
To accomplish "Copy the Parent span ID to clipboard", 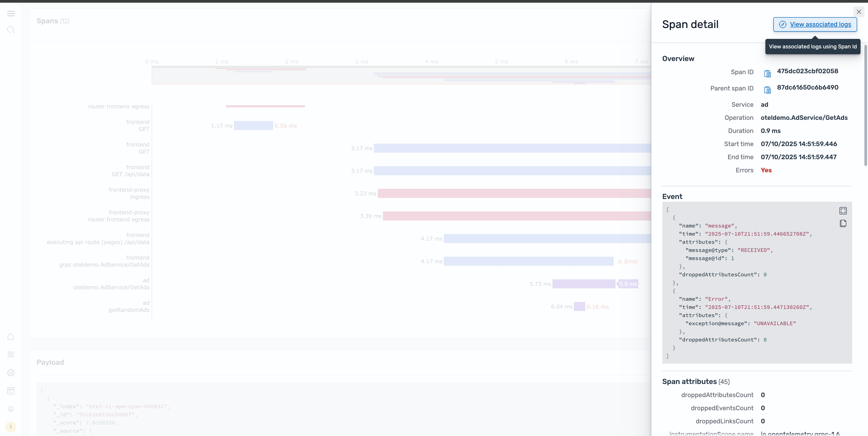I will [768, 90].
